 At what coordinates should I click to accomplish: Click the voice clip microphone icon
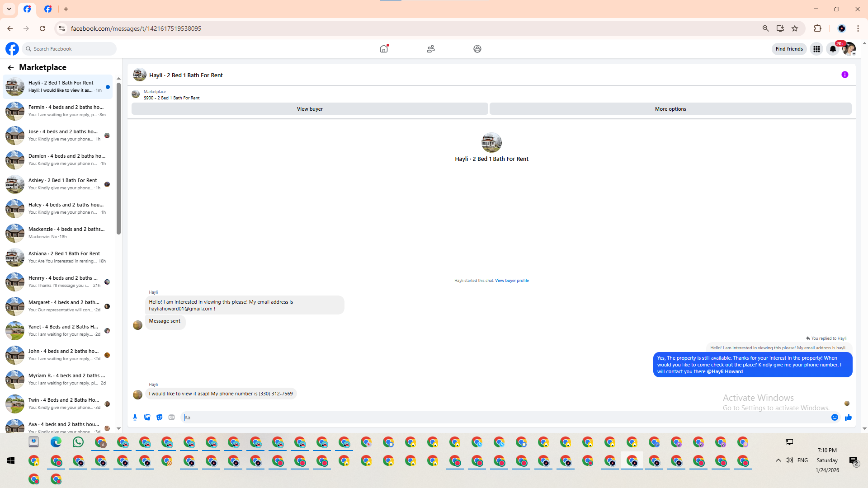click(135, 418)
